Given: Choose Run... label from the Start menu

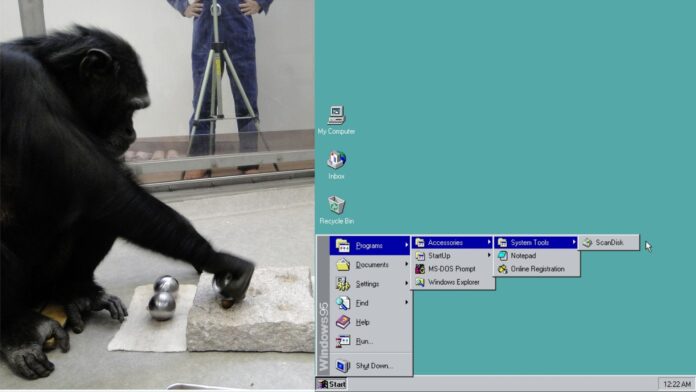Looking at the screenshot, I should 364,341.
